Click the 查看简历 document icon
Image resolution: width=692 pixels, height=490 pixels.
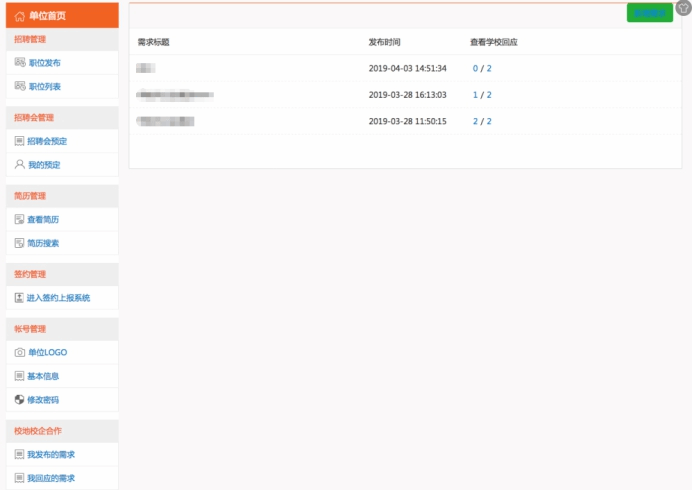coord(19,219)
